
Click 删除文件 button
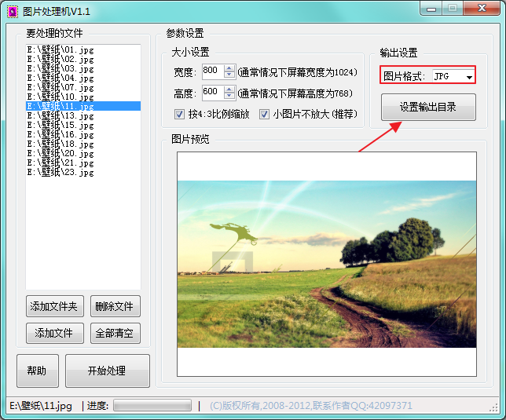pyautogui.click(x=115, y=306)
